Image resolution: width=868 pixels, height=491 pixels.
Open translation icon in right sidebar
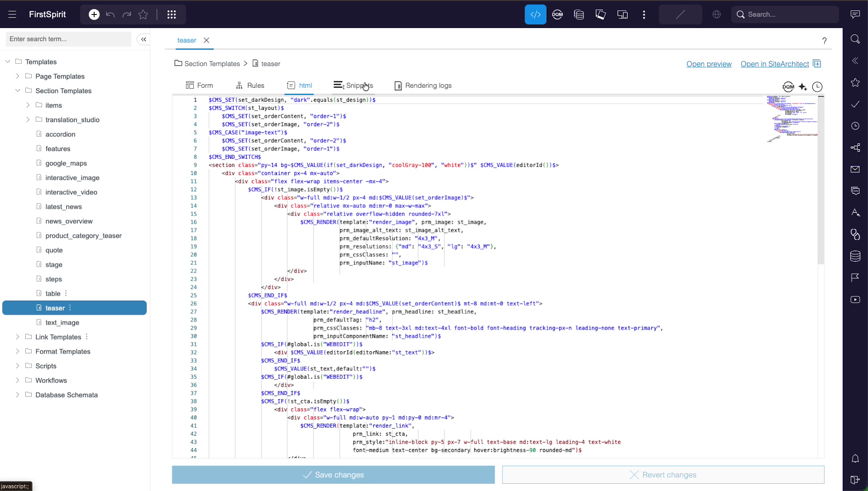(855, 212)
